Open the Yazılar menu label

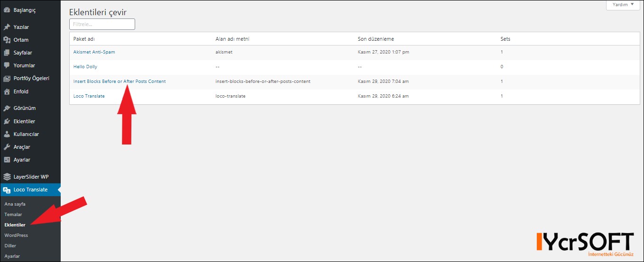coord(21,27)
